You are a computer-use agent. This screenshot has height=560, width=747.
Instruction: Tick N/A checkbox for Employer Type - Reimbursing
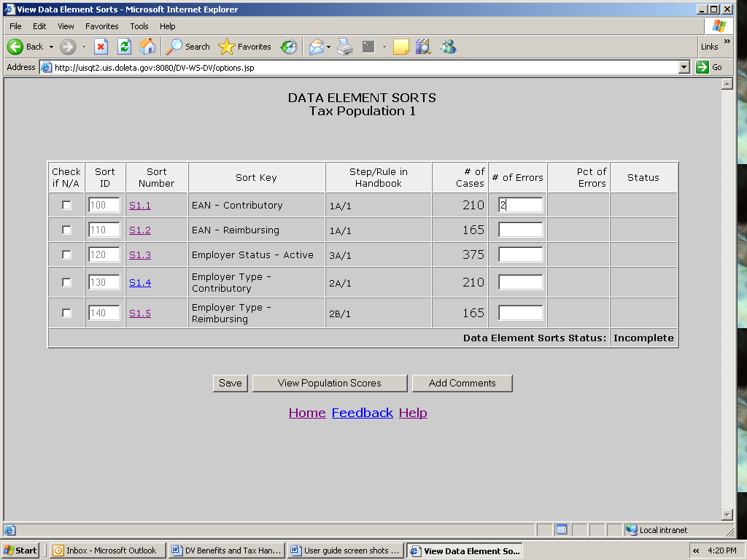(66, 314)
